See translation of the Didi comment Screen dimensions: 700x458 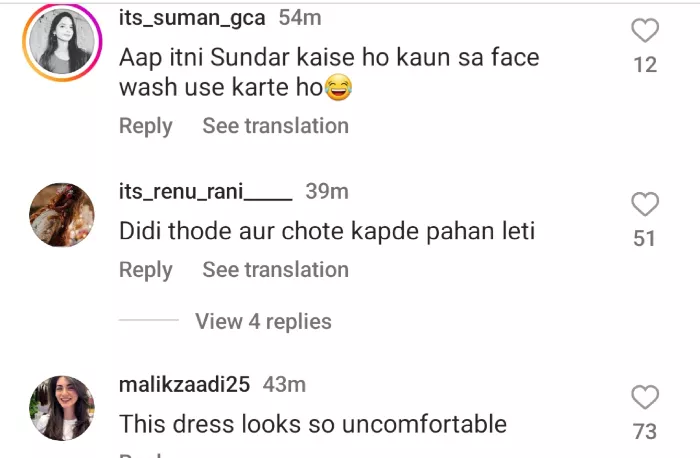click(275, 270)
